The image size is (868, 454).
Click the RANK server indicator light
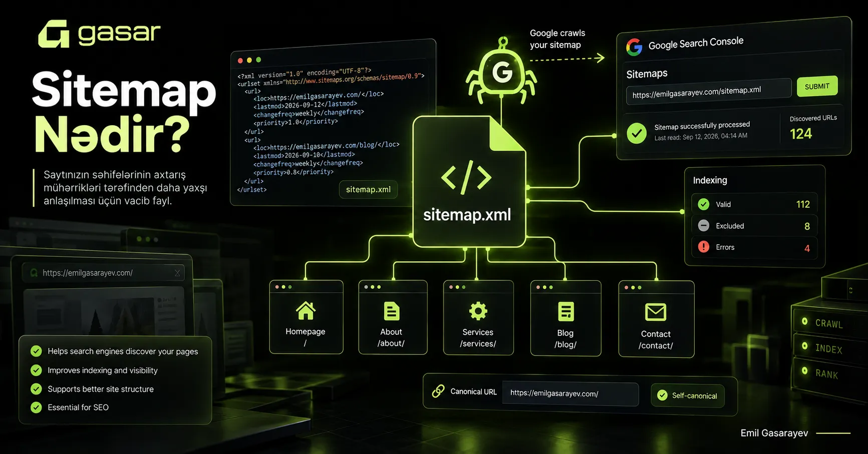(804, 370)
